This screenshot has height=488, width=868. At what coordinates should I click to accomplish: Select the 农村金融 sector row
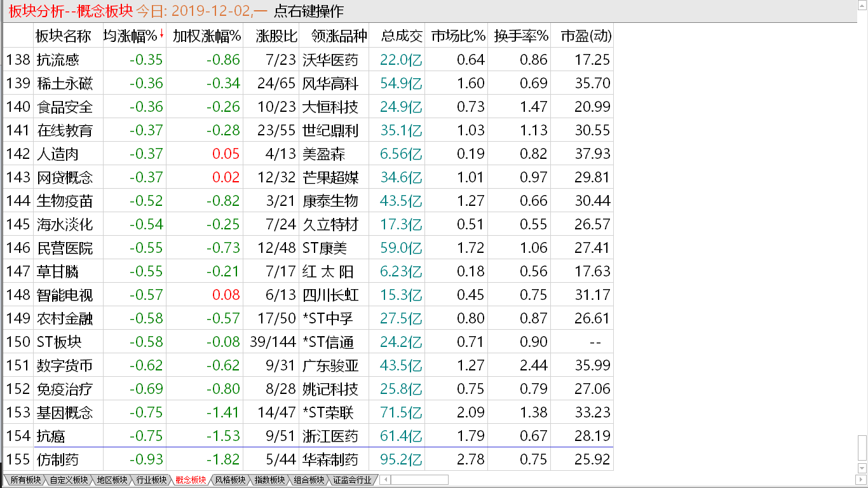[308, 318]
